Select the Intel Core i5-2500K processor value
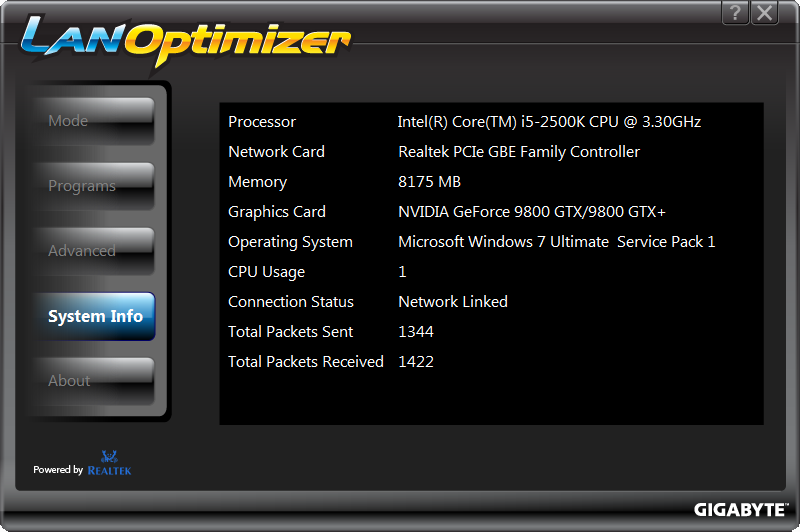This screenshot has width=800, height=532. pyautogui.click(x=549, y=122)
